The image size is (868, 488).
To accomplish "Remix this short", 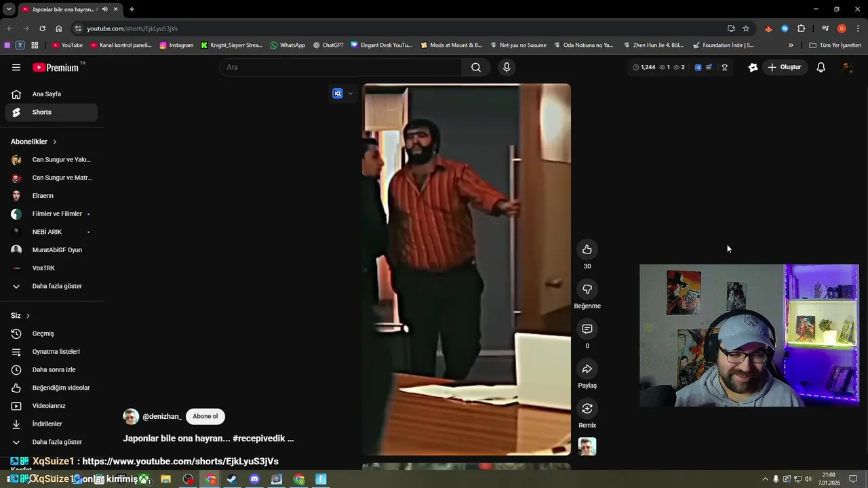I will [587, 409].
